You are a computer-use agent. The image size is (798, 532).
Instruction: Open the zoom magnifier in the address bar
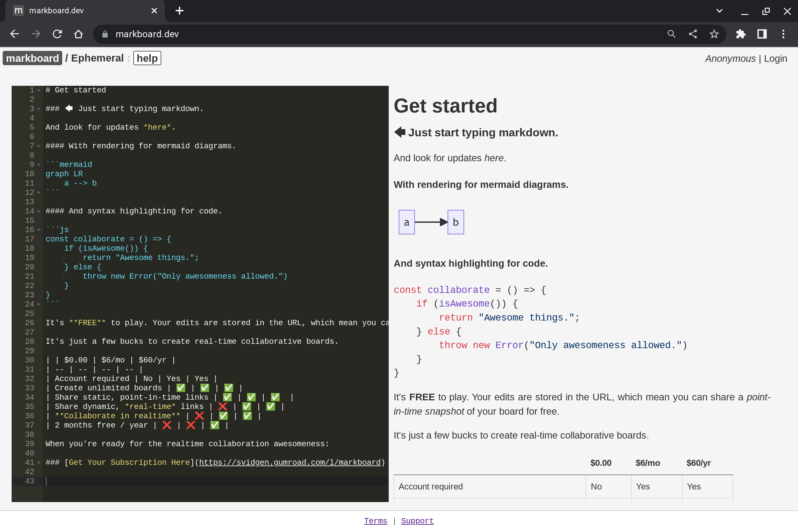coord(671,34)
